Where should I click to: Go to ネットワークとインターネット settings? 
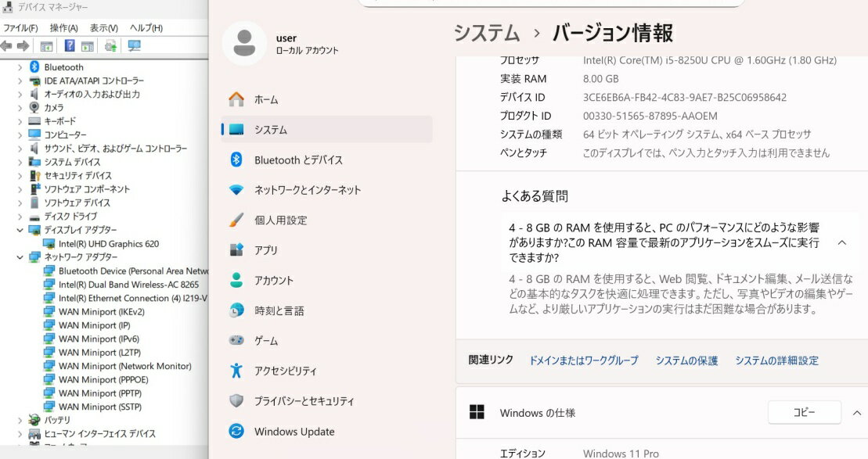[307, 190]
